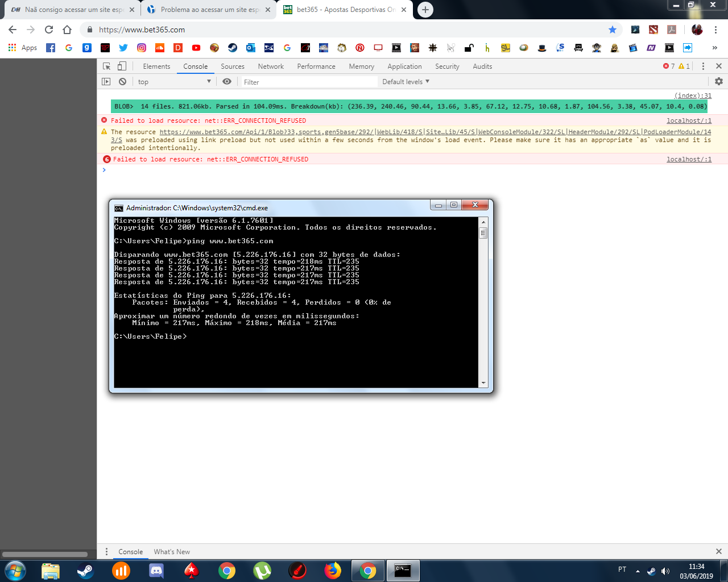Open Discord from the taskbar

coord(156,570)
